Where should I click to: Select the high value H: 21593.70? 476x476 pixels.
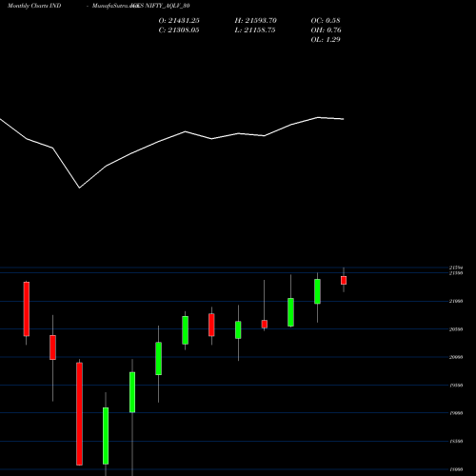pos(255,21)
